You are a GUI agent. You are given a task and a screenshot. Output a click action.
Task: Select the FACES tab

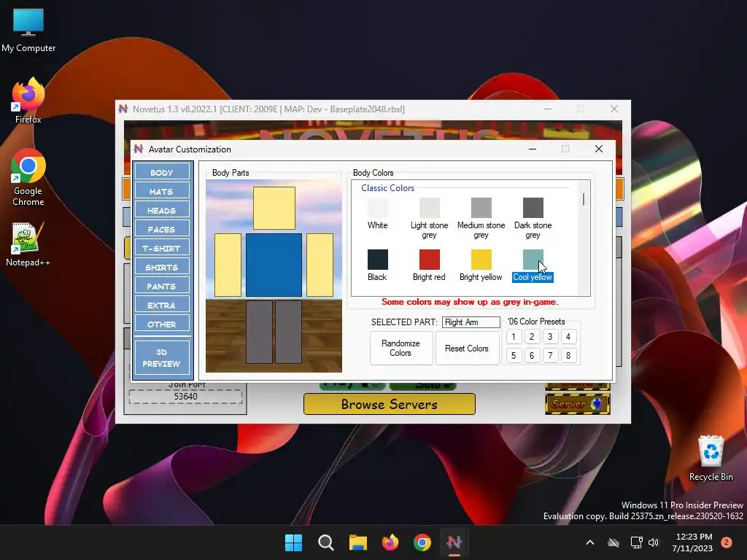[162, 230]
